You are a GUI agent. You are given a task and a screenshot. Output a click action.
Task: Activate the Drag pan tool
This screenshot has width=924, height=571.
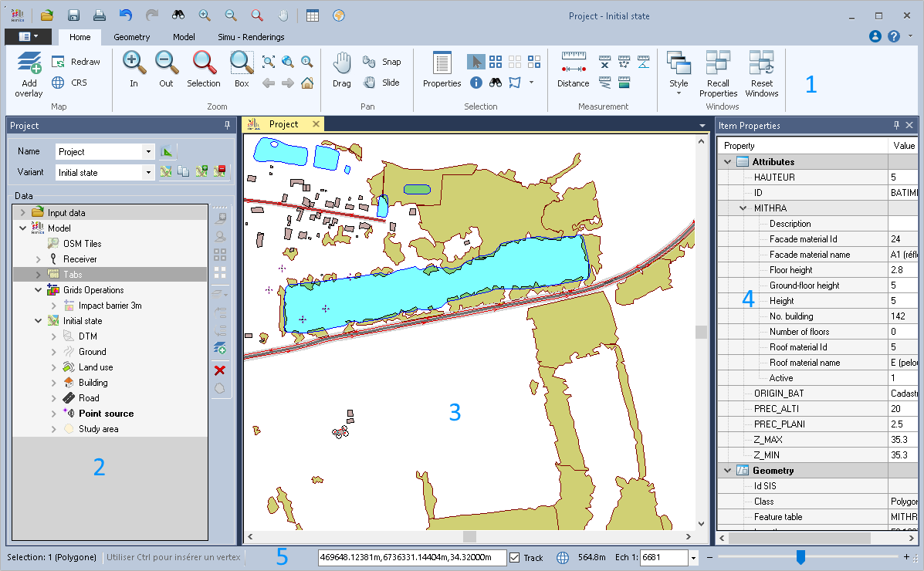tap(342, 69)
